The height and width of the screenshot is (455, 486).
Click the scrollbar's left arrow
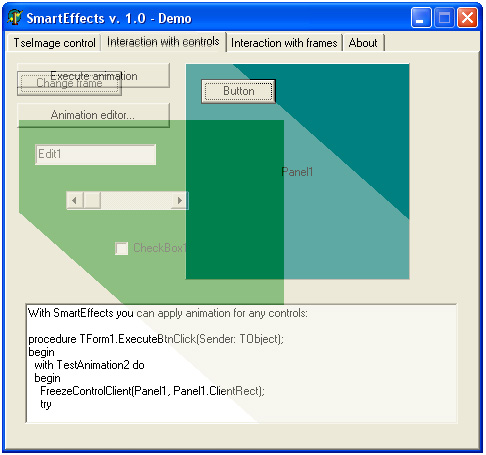(x=75, y=200)
